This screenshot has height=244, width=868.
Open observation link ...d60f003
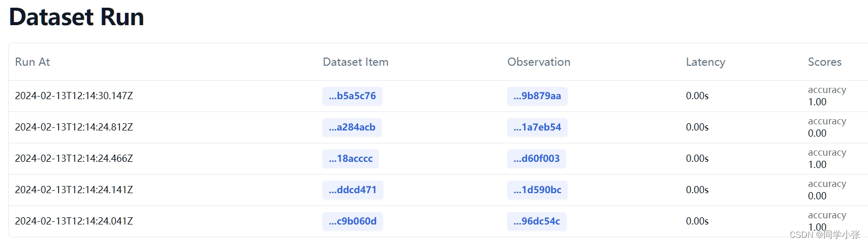click(x=536, y=159)
